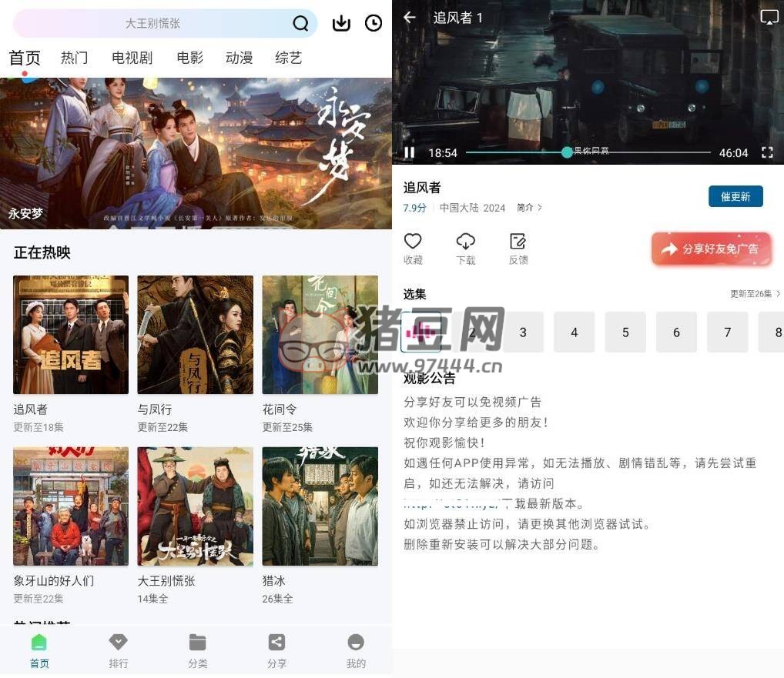Click the search magnifier icon
Viewport: 784px width, 678px height.
click(300, 24)
